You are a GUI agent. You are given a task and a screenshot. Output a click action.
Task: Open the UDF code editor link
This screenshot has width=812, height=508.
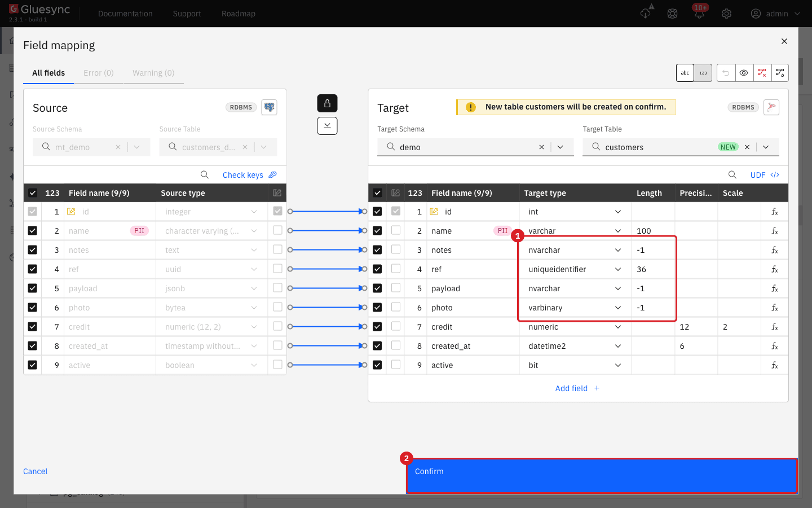pyautogui.click(x=765, y=175)
